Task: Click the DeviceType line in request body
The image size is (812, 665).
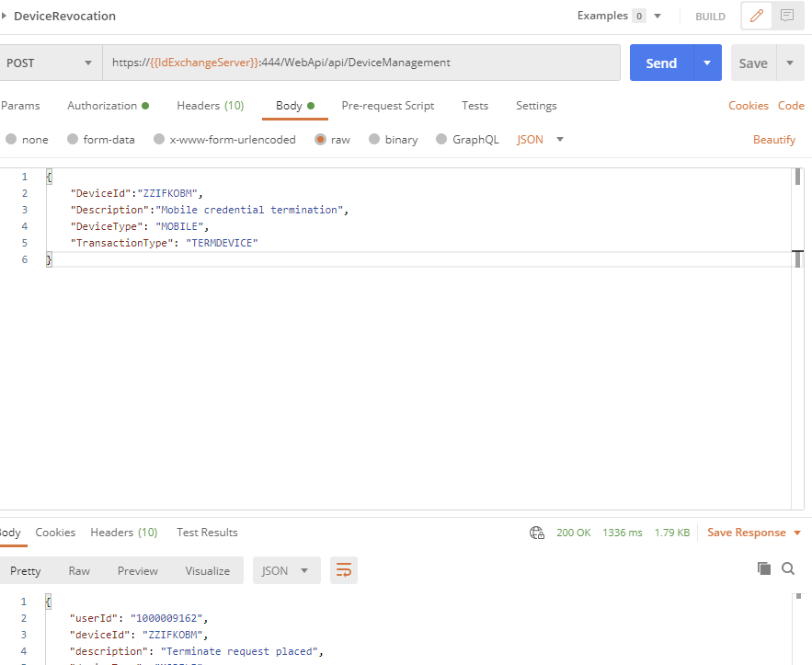Action: tap(140, 226)
